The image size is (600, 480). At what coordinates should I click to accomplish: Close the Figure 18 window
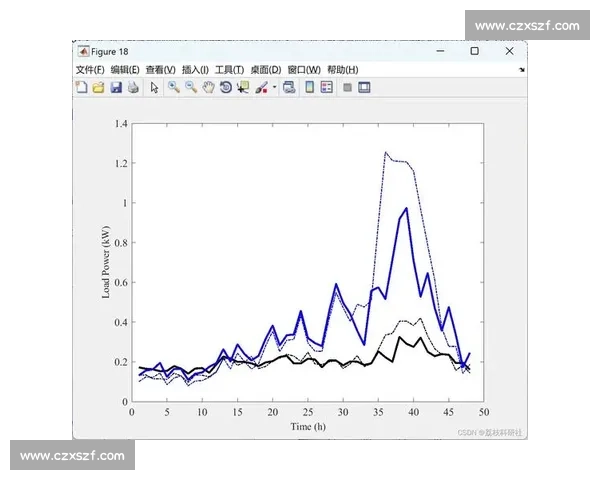(x=509, y=51)
